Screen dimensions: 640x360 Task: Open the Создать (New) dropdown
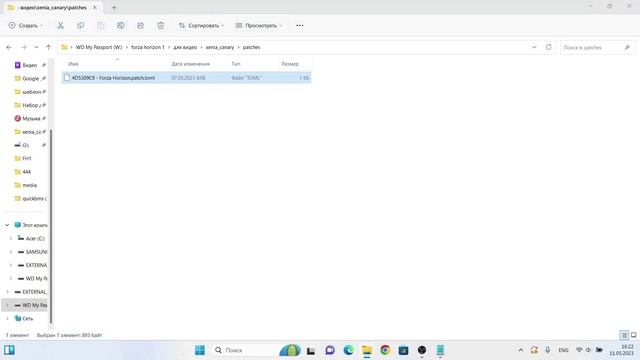(26, 25)
